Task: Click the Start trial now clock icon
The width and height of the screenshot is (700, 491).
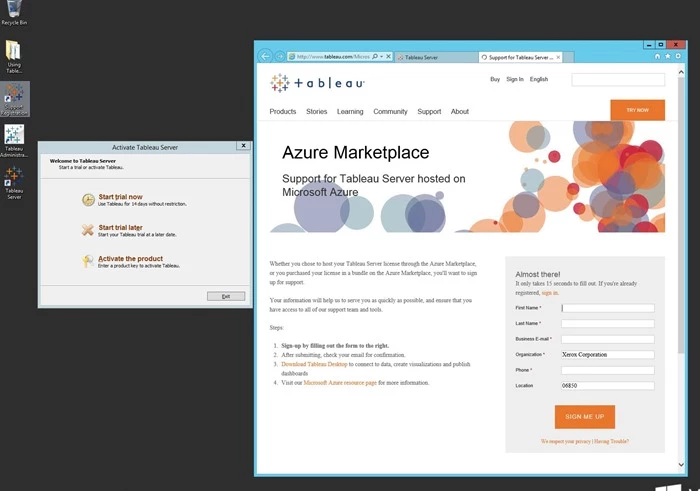Action: pyautogui.click(x=88, y=200)
